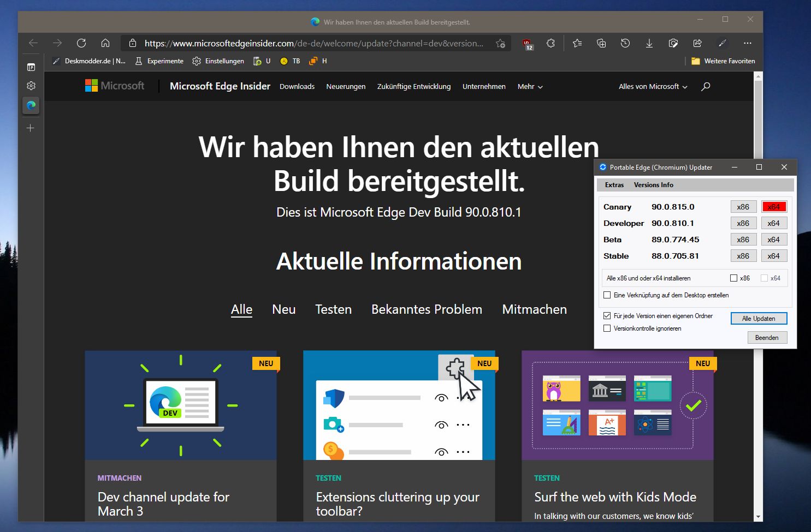Viewport: 811px width, 532px height.
Task: Reload the page with the refresh icon
Action: click(x=81, y=43)
